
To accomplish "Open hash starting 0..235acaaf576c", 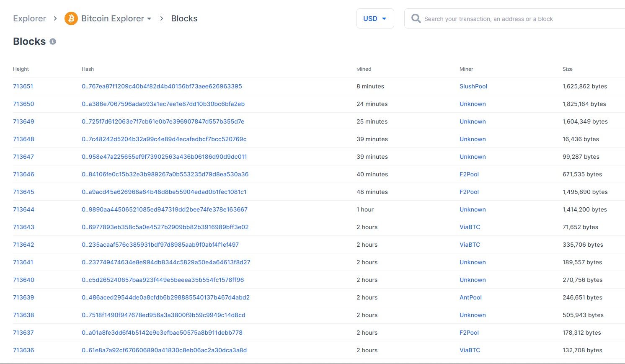I will 160,245.
